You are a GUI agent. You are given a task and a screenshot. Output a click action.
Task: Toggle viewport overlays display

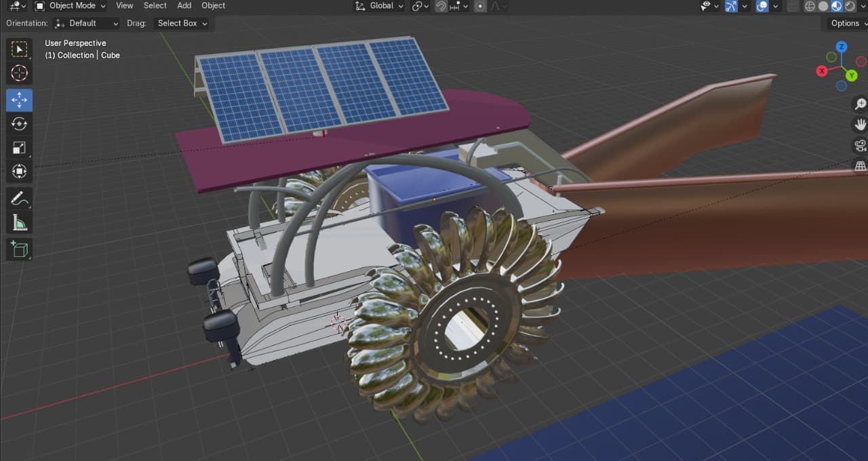(x=762, y=6)
